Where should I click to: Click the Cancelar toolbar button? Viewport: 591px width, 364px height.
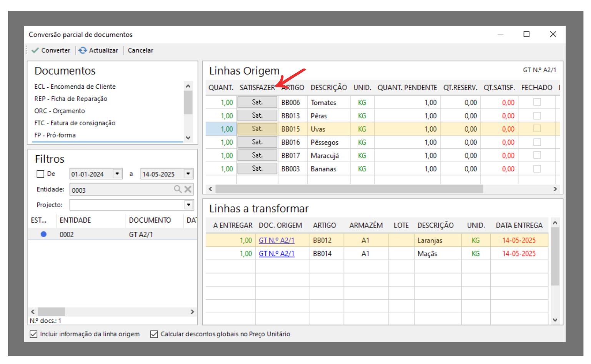point(140,50)
